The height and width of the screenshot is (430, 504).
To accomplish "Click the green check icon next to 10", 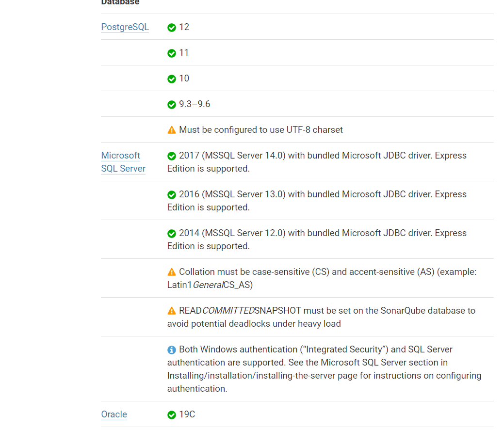I will (172, 79).
